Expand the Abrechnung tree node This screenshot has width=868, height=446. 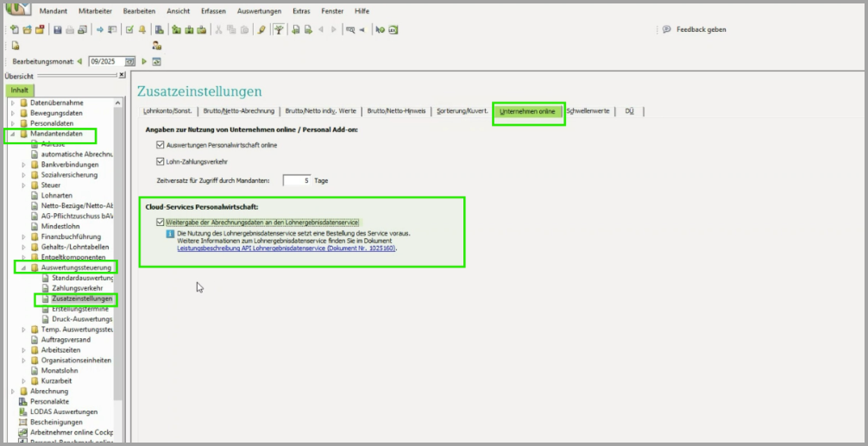pyautogui.click(x=12, y=391)
